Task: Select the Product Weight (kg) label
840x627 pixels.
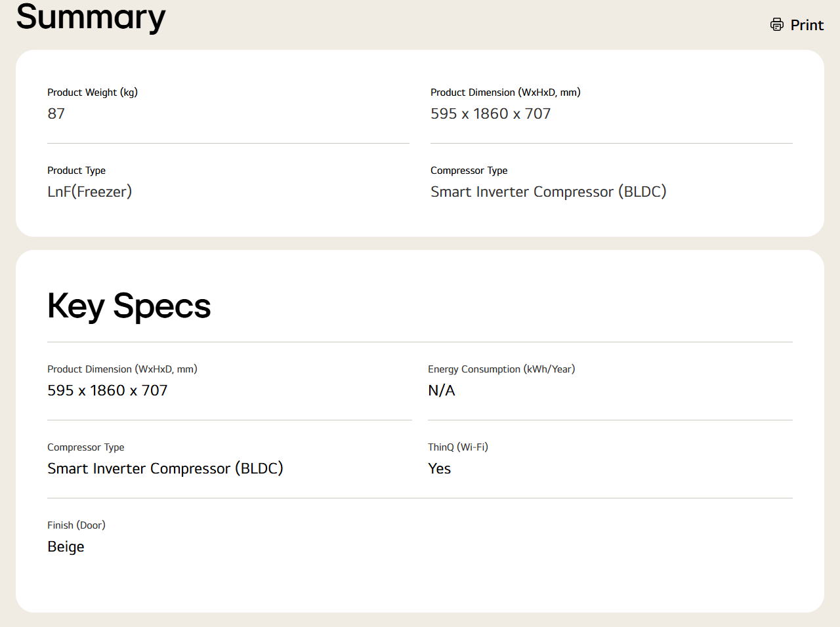Action: pyautogui.click(x=93, y=92)
